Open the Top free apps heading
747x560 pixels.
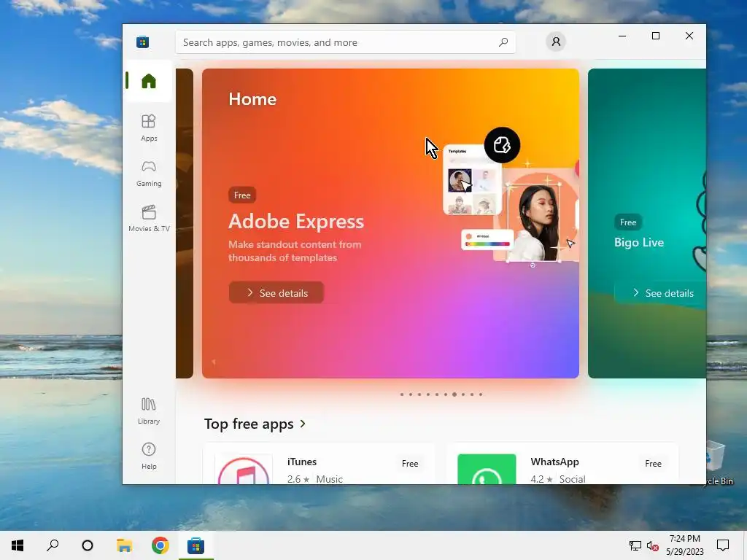(x=249, y=424)
